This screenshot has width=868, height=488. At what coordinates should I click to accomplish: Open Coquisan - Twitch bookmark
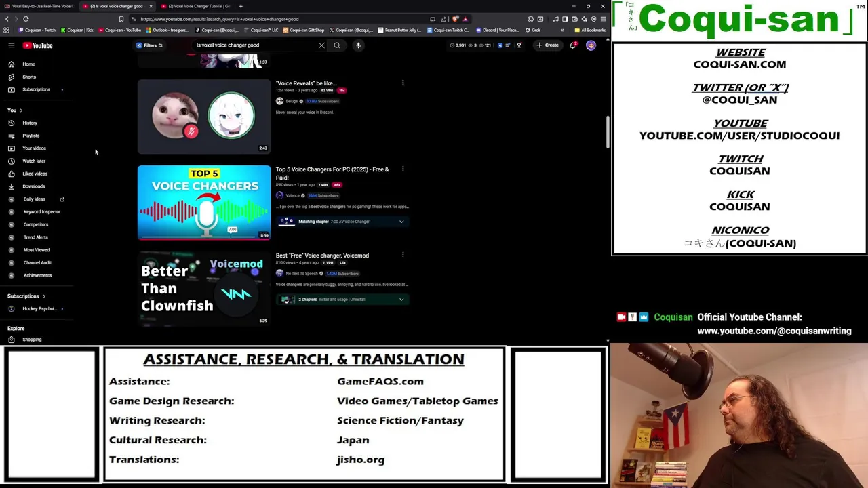pos(37,30)
